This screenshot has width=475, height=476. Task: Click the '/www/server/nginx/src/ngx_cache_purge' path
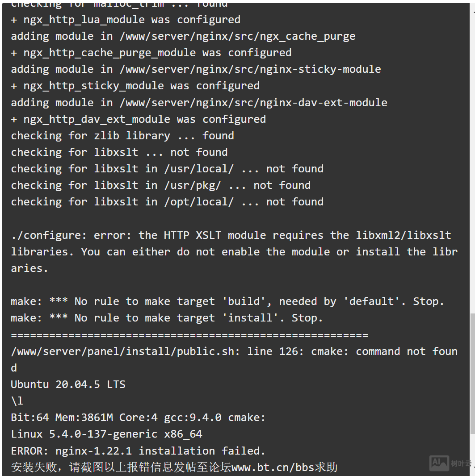click(237, 36)
